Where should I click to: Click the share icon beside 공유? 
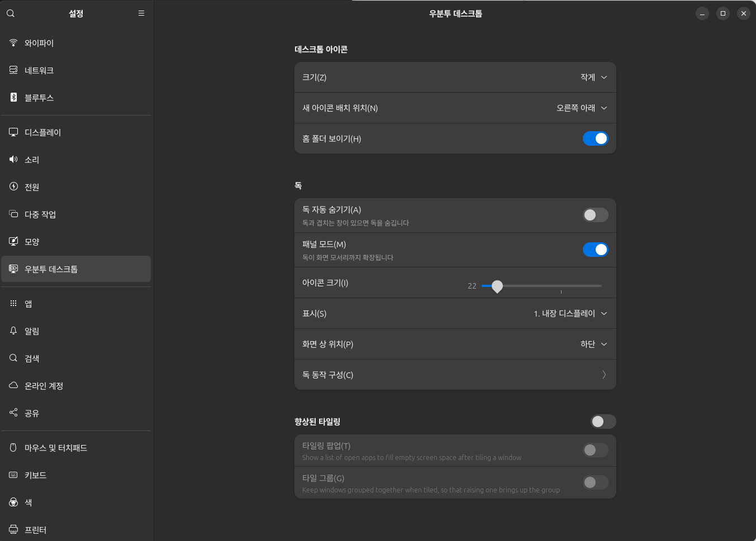[13, 413]
